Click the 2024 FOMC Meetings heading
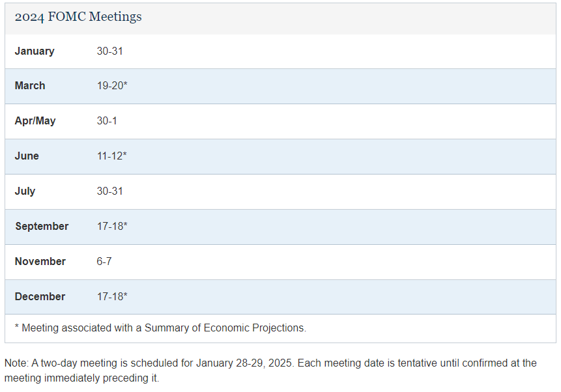This screenshot has height=392, width=561. [x=78, y=17]
